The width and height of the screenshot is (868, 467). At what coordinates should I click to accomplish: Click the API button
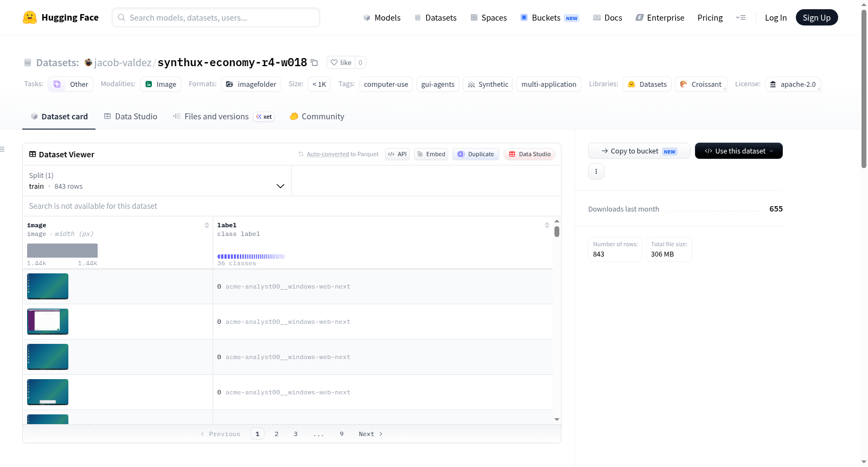(397, 154)
